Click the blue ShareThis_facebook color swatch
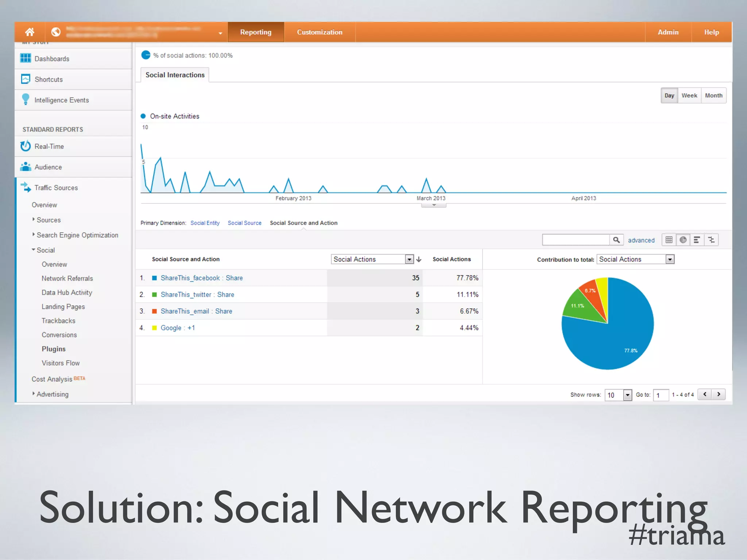Screen dimensions: 747x560 click(154, 278)
